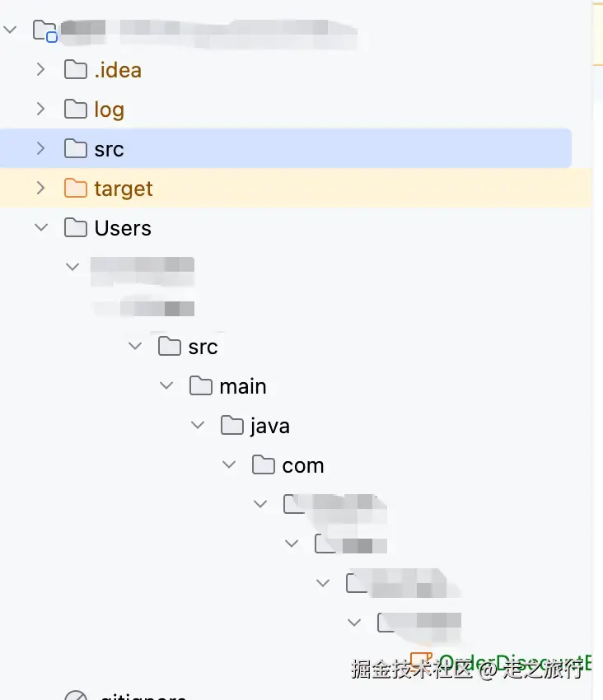Expand the log folder chevron
This screenshot has height=700, width=603.
click(41, 110)
